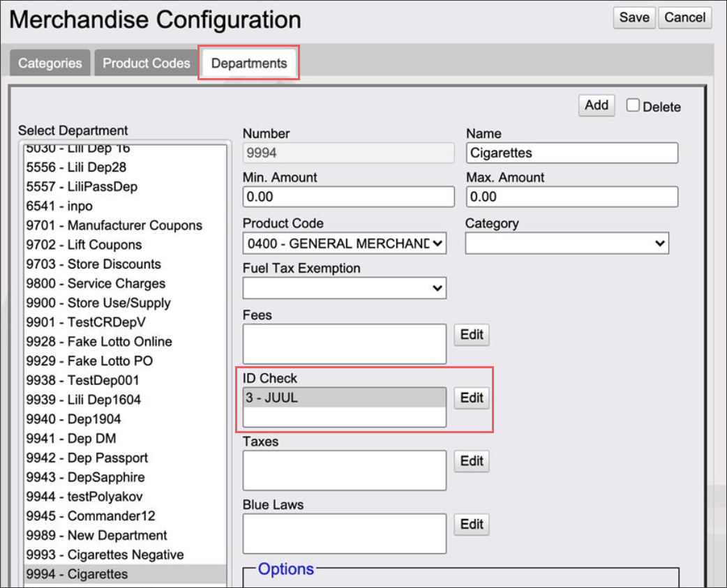Select 9939 - Lili Dep1604

(125, 400)
